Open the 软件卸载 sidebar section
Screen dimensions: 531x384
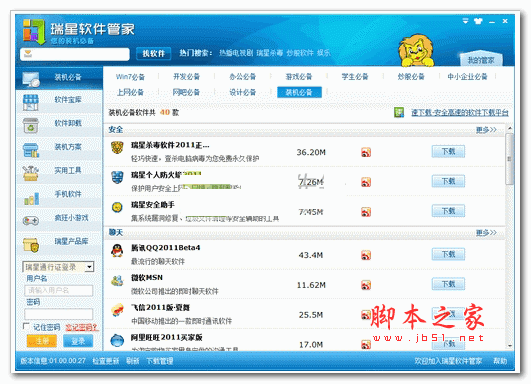click(x=59, y=124)
